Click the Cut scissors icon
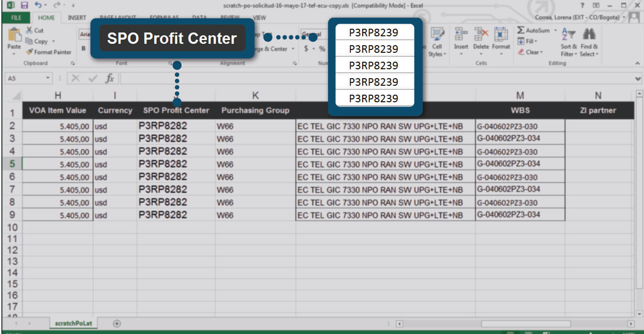The width and height of the screenshot is (644, 334). pos(29,30)
